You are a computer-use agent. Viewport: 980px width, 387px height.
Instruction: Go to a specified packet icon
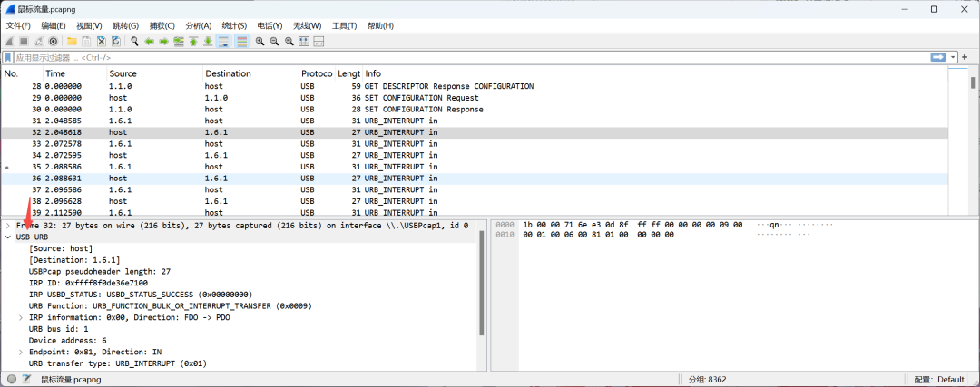[179, 41]
